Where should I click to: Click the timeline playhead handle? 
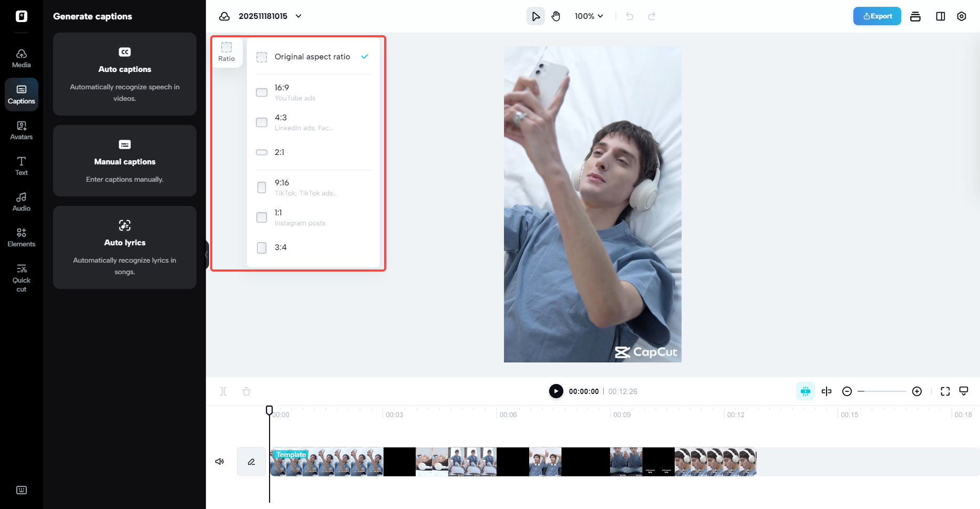(x=269, y=410)
